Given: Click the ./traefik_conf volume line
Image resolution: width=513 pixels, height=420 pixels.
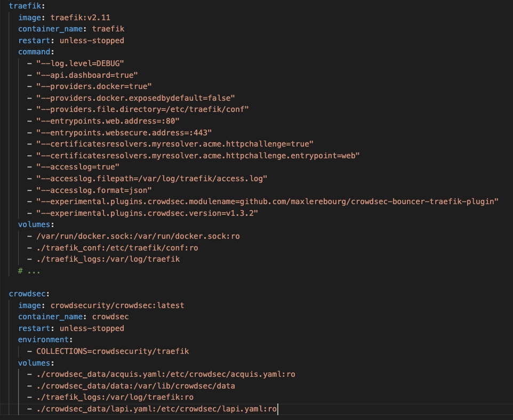Looking at the screenshot, I should [x=113, y=248].
